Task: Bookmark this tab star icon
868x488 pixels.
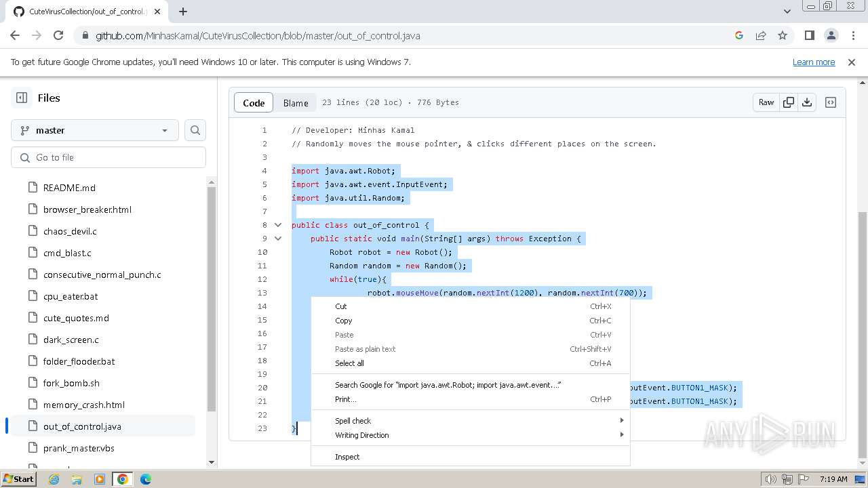Action: (x=783, y=35)
